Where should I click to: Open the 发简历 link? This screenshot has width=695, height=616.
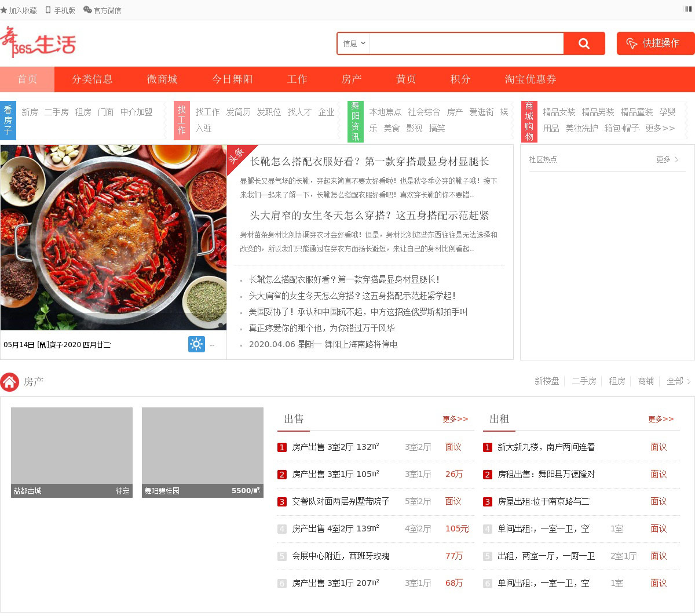point(238,112)
